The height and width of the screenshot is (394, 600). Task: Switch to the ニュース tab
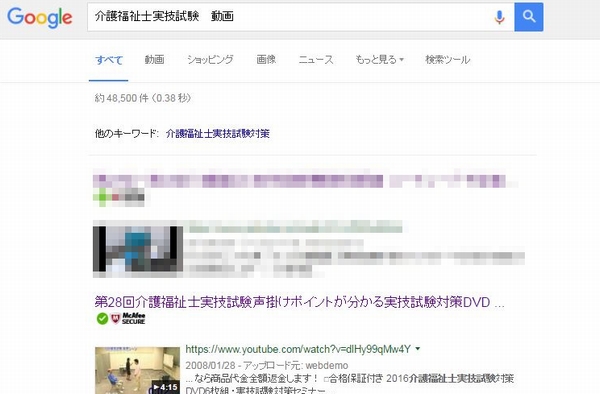(316, 60)
